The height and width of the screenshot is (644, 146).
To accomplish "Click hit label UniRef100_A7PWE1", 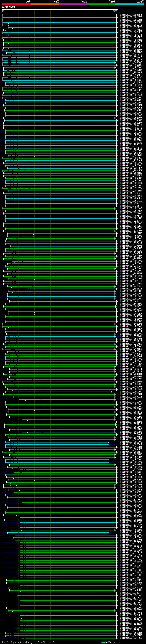I will pyautogui.click(x=131, y=30).
